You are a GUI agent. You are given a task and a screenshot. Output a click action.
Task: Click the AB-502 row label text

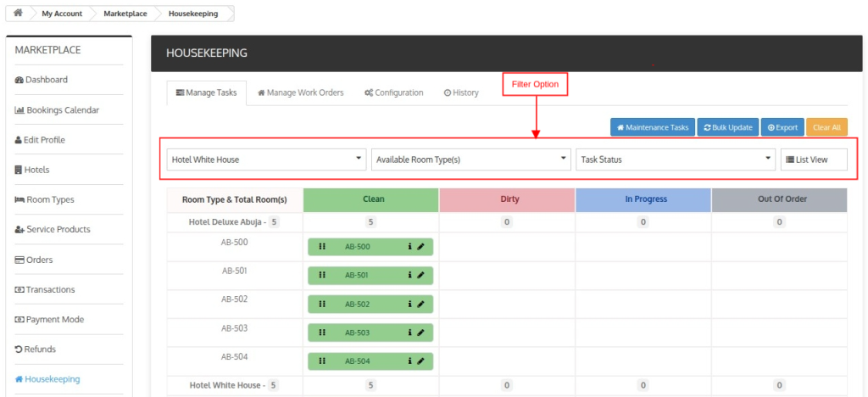point(234,299)
